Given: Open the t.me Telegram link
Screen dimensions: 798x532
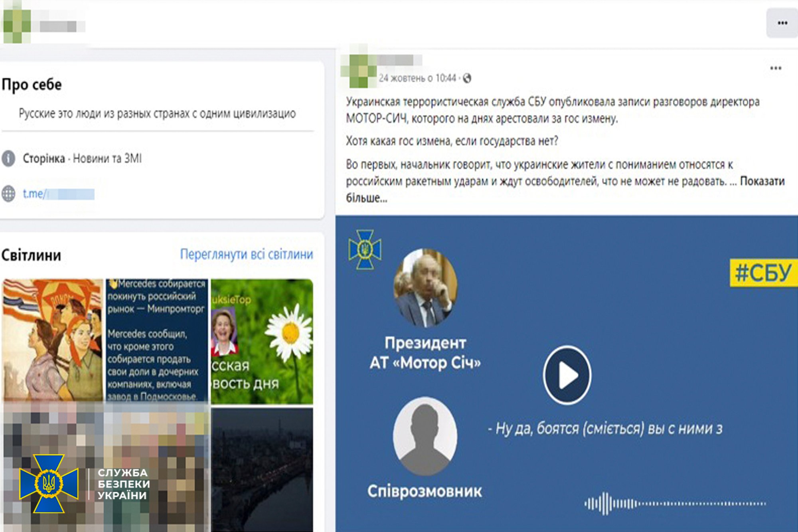Looking at the screenshot, I should (59, 194).
